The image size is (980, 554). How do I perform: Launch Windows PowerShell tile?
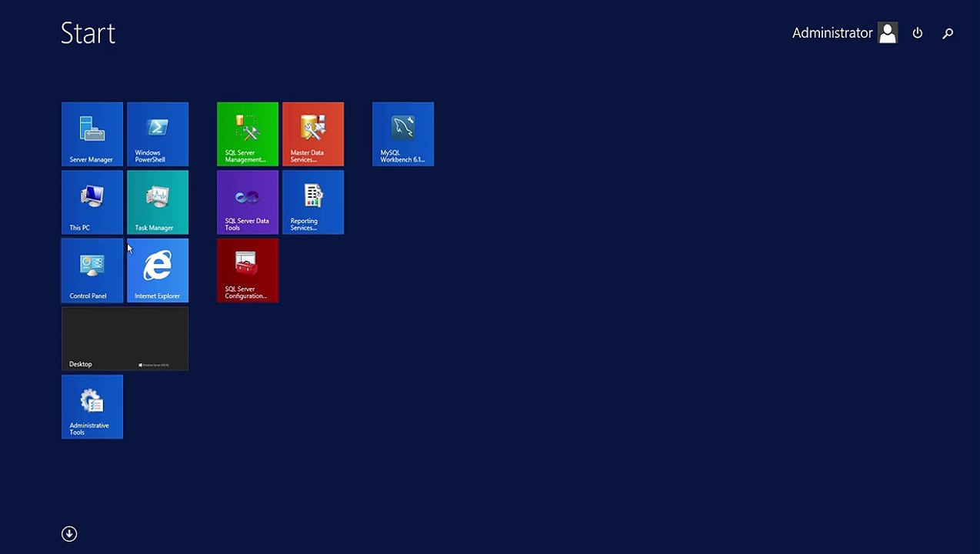pos(158,134)
